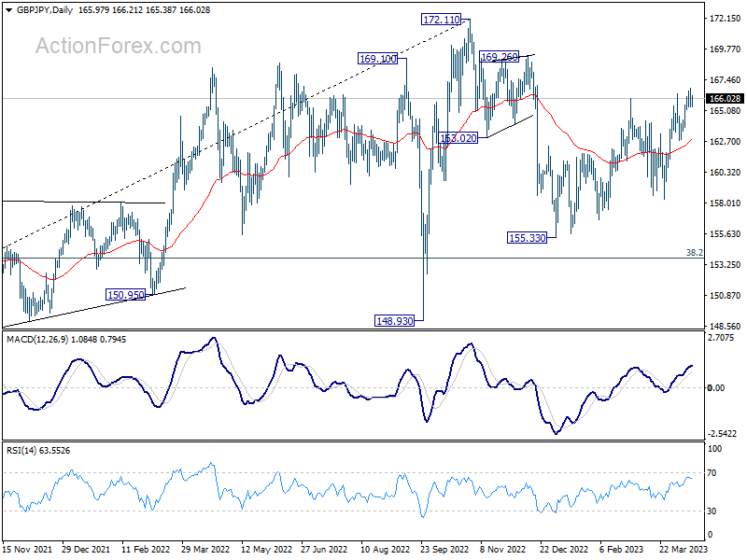Click the RSI 70 level label
The width and height of the screenshot is (747, 560).
pyautogui.click(x=712, y=473)
